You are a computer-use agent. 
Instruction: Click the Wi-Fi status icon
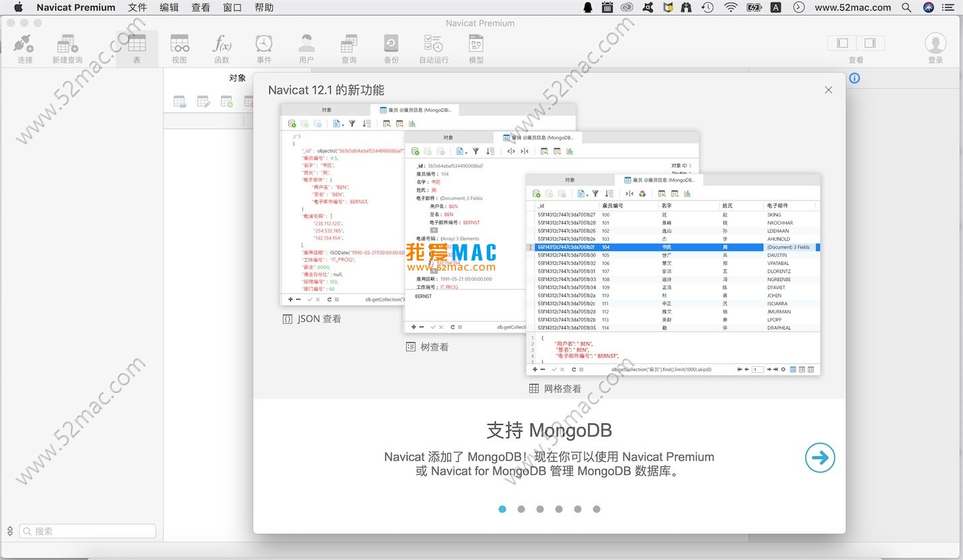coord(731,7)
